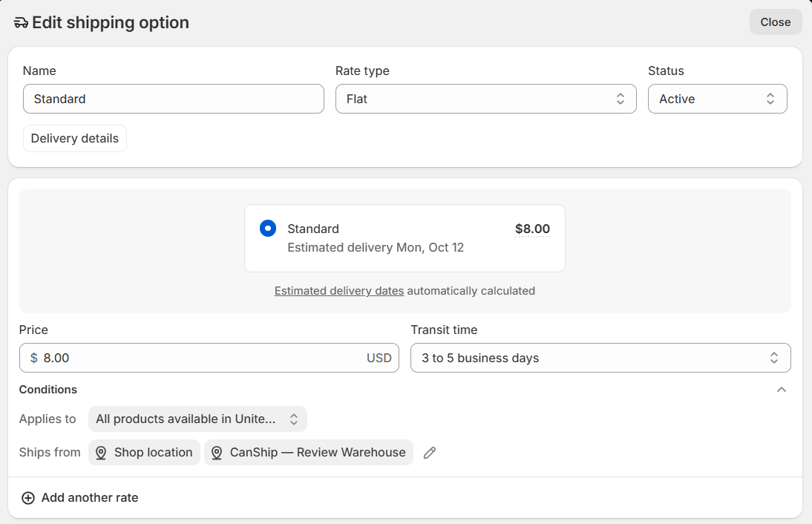Click the USD currency label

click(x=379, y=358)
